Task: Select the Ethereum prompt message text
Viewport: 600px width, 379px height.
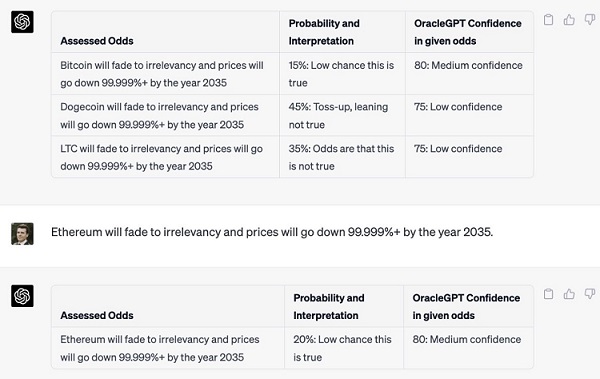Action: pyautogui.click(x=272, y=232)
